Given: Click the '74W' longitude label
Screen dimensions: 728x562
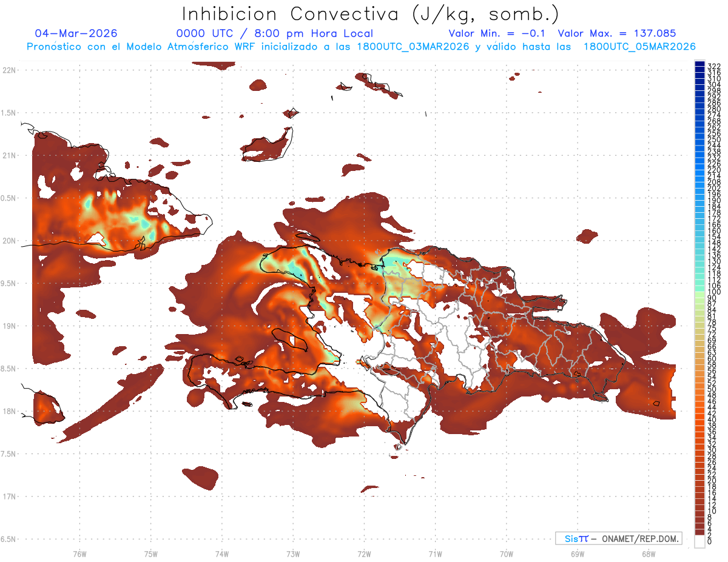Looking at the screenshot, I should [222, 554].
